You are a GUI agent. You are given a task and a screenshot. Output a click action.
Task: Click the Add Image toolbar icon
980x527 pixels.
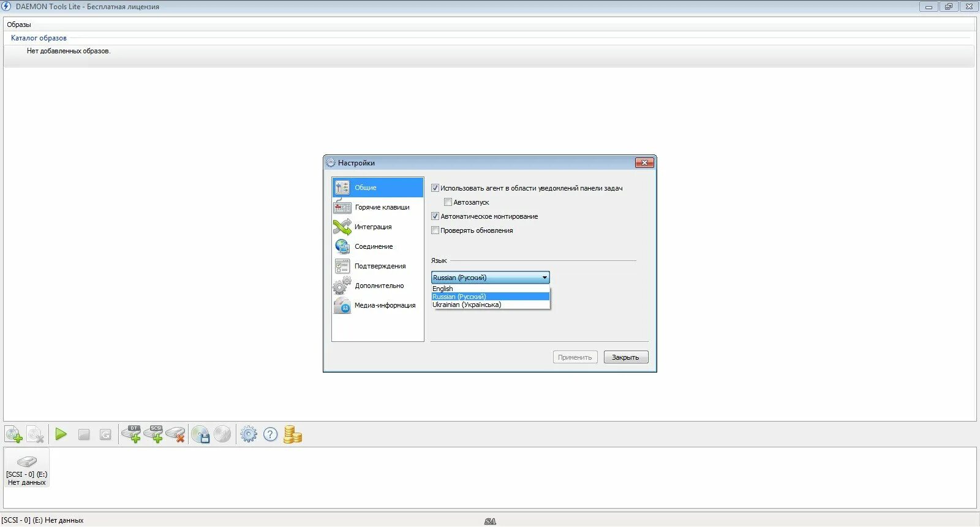pyautogui.click(x=13, y=435)
